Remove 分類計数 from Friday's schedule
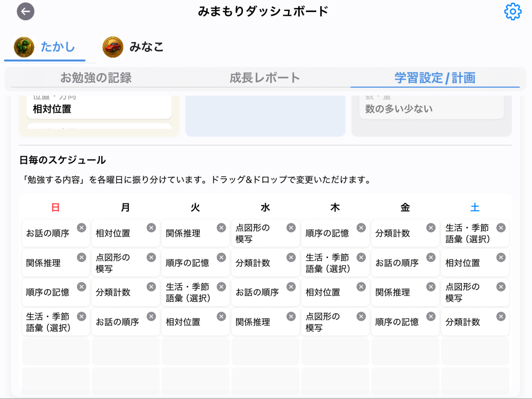 [x=431, y=228]
